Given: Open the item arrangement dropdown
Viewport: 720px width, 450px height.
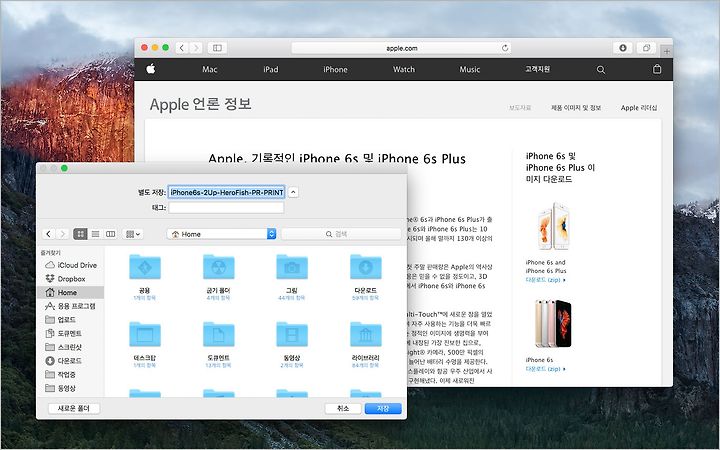Looking at the screenshot, I should pos(133,234).
